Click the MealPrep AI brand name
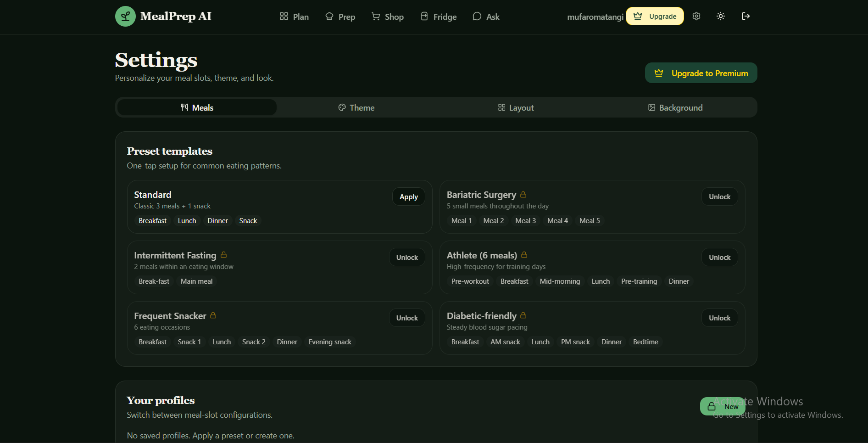The width and height of the screenshot is (868, 443). [176, 17]
